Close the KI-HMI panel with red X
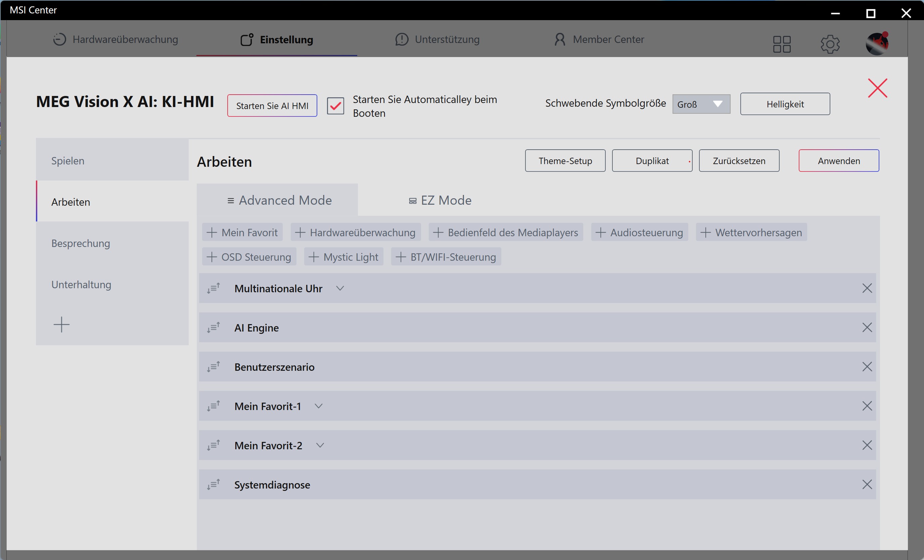Viewport: 924px width, 560px height. click(x=877, y=88)
